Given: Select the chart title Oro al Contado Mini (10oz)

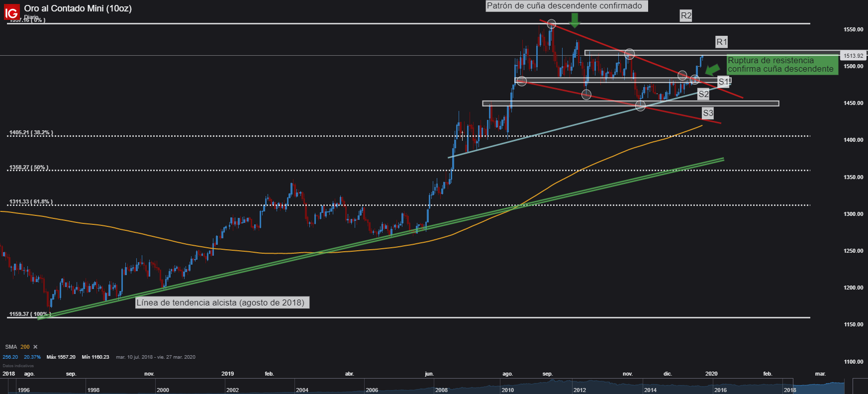Looking at the screenshot, I should (78, 8).
